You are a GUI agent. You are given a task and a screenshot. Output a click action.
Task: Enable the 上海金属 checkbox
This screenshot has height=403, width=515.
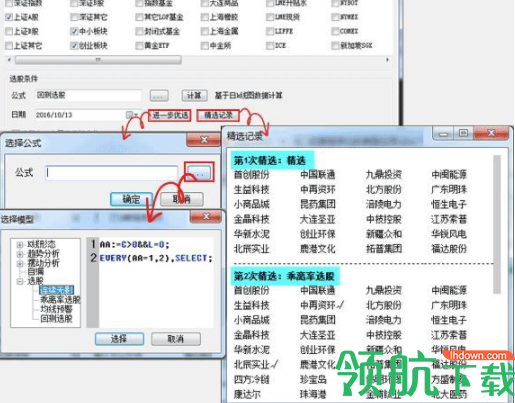(204, 31)
